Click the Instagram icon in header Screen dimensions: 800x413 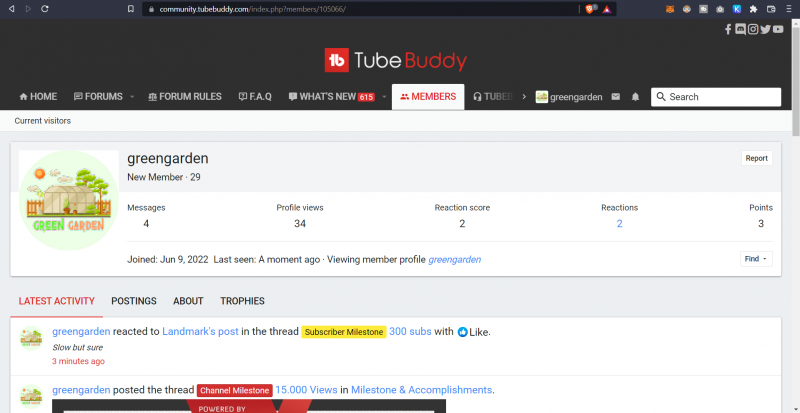753,29
